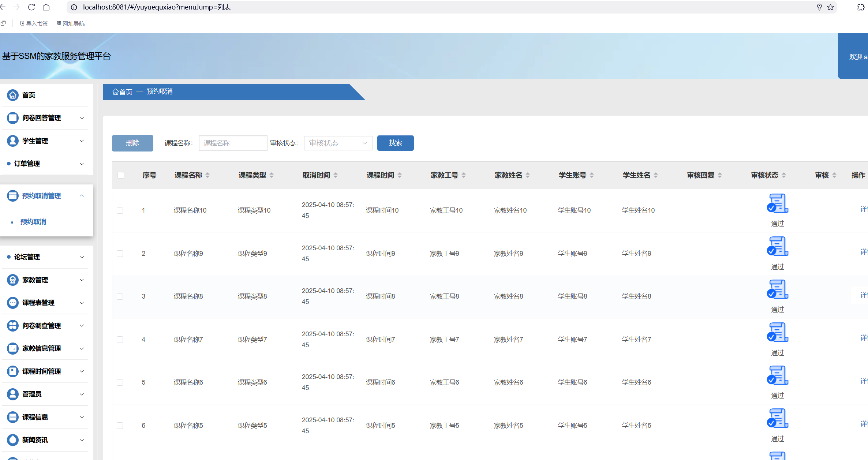Check the checkbox for row 课程名称9
Viewport: 868px width, 460px height.
[120, 254]
